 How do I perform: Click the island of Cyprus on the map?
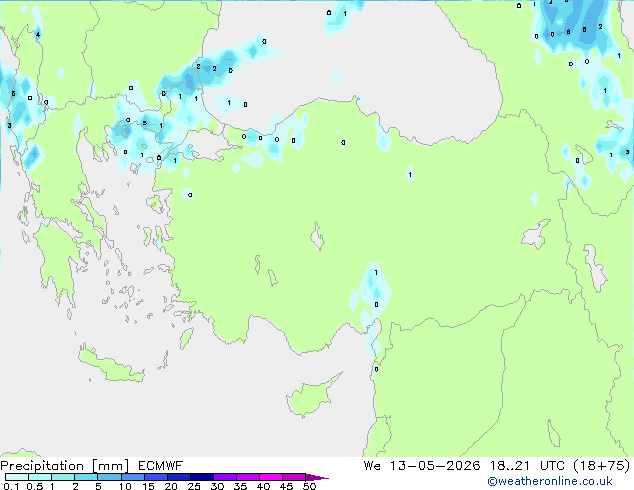point(309,398)
